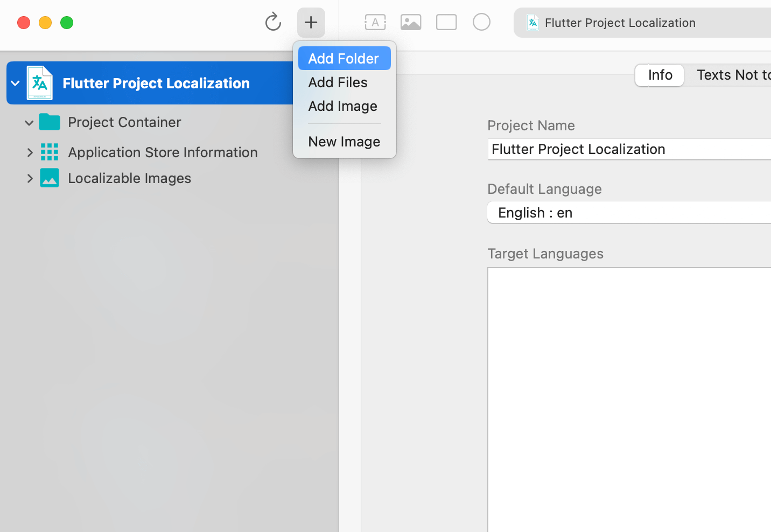771x532 pixels.
Task: Select the image tool icon in toolbar
Action: click(x=411, y=23)
